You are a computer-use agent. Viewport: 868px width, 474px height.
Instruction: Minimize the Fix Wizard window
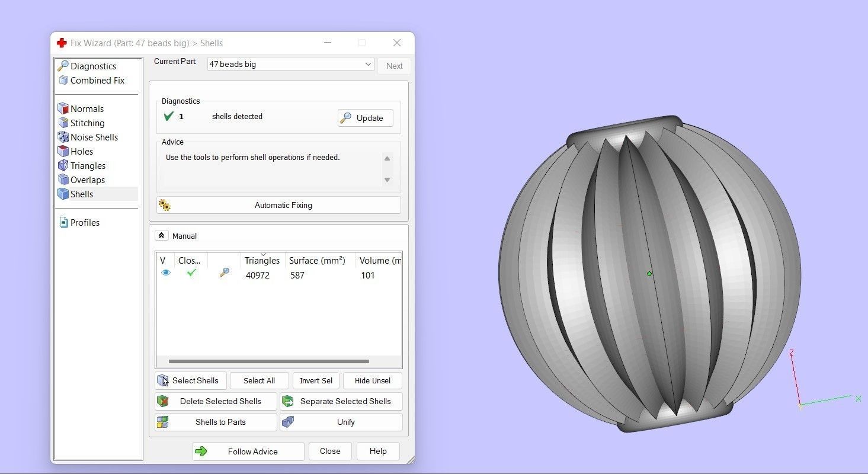click(327, 43)
